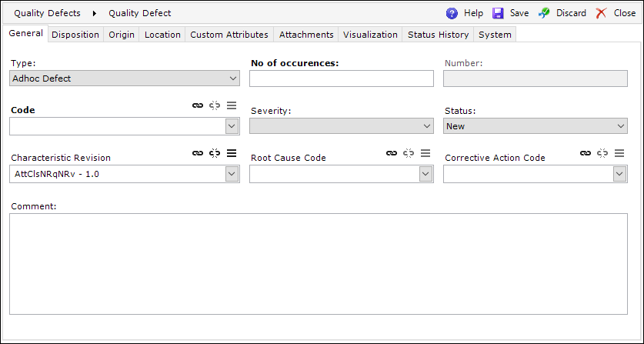Open the Characteristic Revision dropdown
Viewport: 644px width, 344px height.
pyautogui.click(x=232, y=175)
